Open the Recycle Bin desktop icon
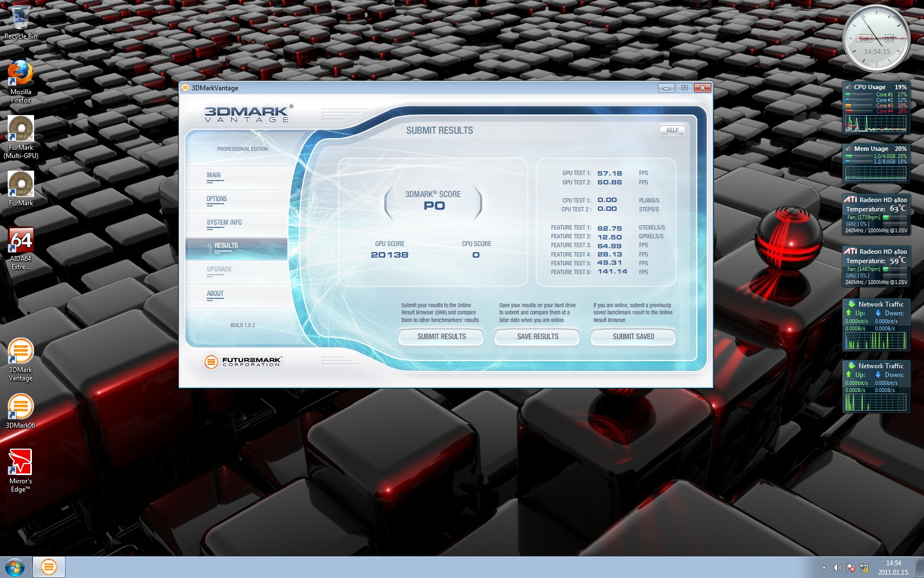This screenshot has width=924, height=578. (21, 23)
